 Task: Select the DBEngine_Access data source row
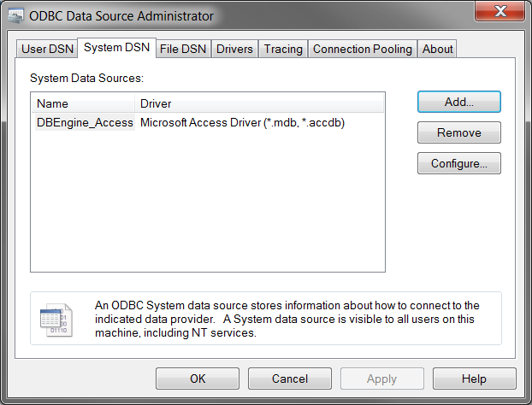(x=85, y=123)
